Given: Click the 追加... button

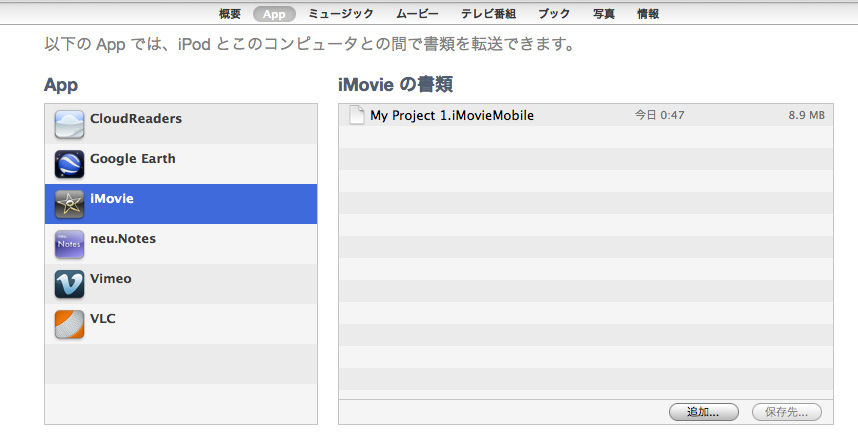Looking at the screenshot, I should coord(704,412).
